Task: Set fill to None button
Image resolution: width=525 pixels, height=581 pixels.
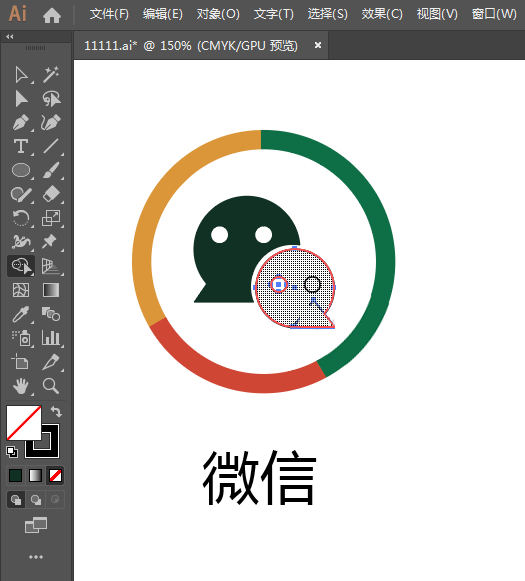Action: tap(55, 475)
